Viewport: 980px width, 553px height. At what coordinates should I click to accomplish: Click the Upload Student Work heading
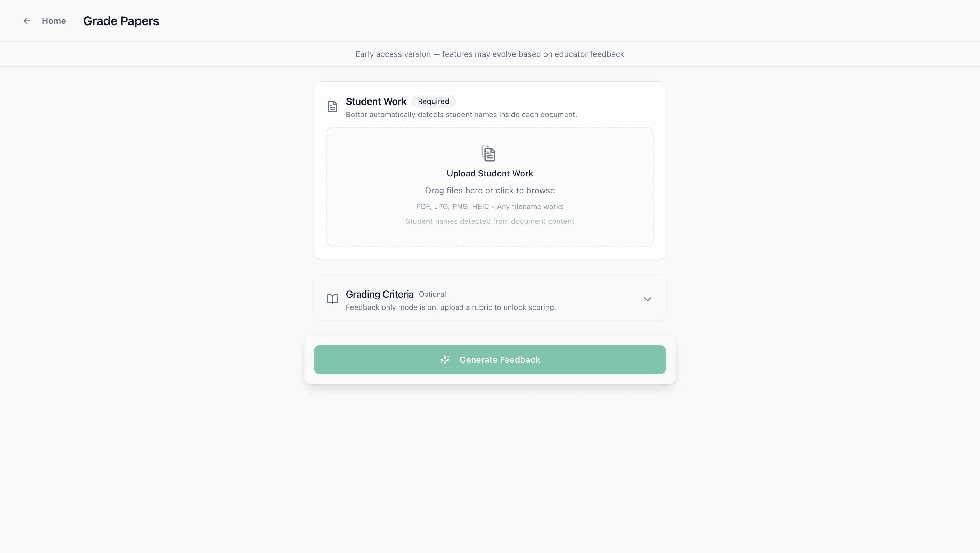[490, 173]
